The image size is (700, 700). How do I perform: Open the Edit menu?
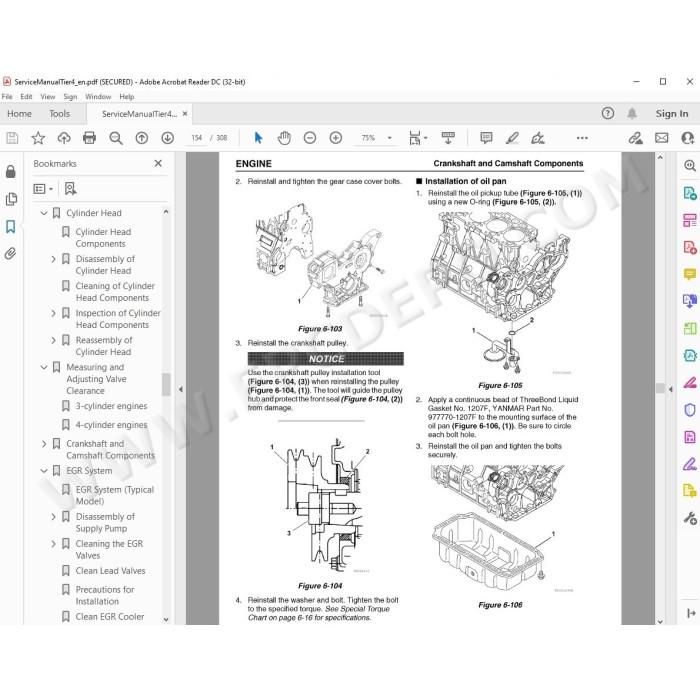tap(26, 96)
